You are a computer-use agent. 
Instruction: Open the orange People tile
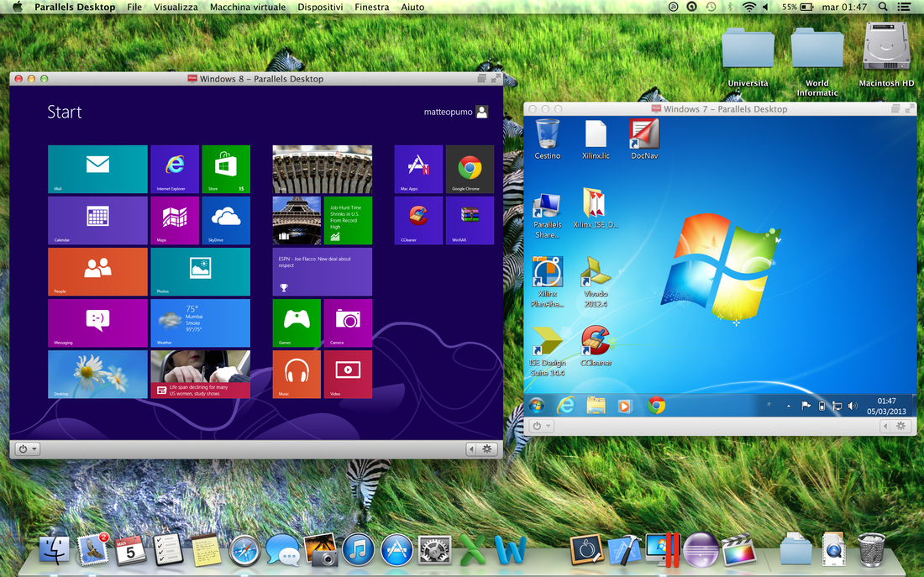tap(97, 272)
